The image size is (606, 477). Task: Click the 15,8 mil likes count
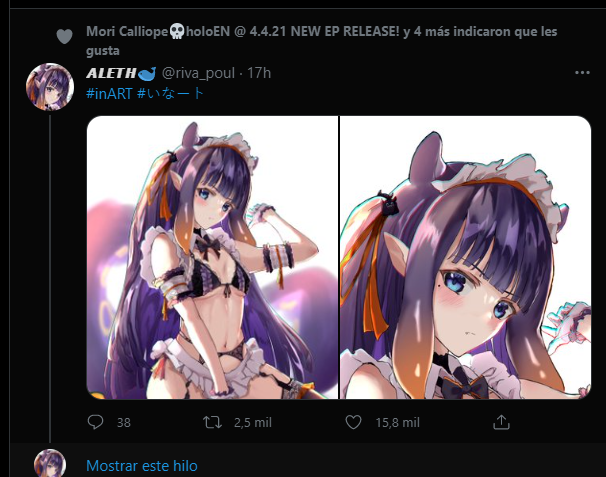pyautogui.click(x=398, y=422)
